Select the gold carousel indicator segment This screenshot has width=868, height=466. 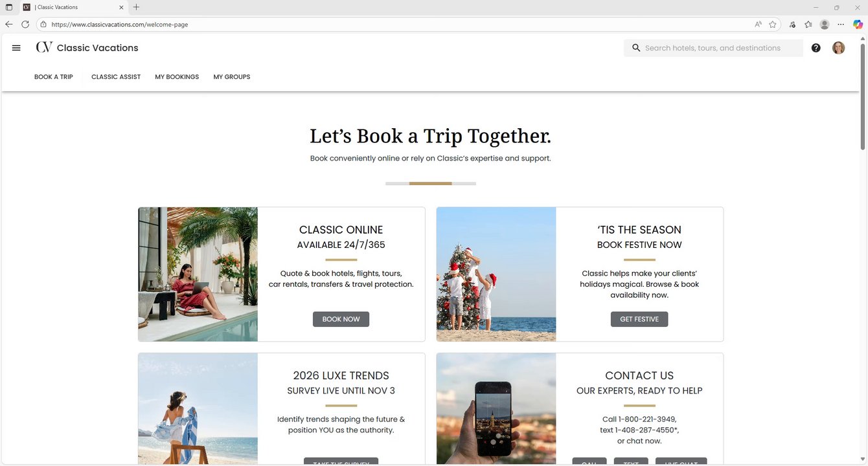pyautogui.click(x=430, y=184)
